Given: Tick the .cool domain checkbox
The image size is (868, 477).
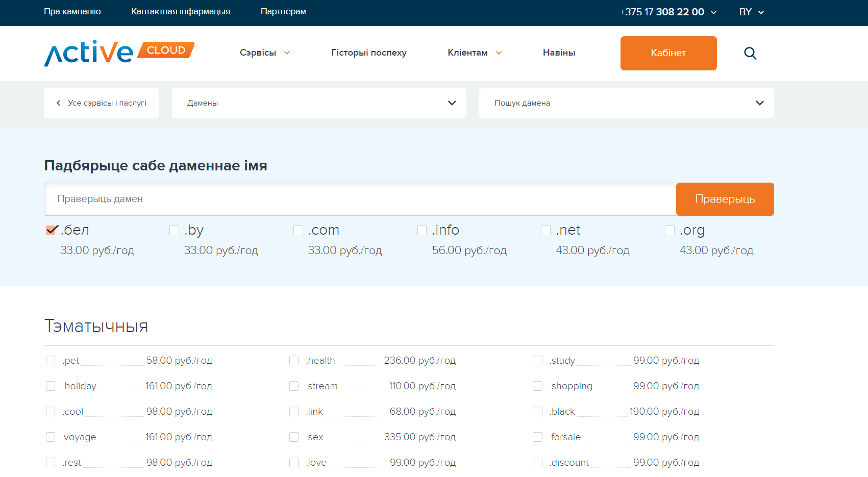Looking at the screenshot, I should click(x=51, y=412).
